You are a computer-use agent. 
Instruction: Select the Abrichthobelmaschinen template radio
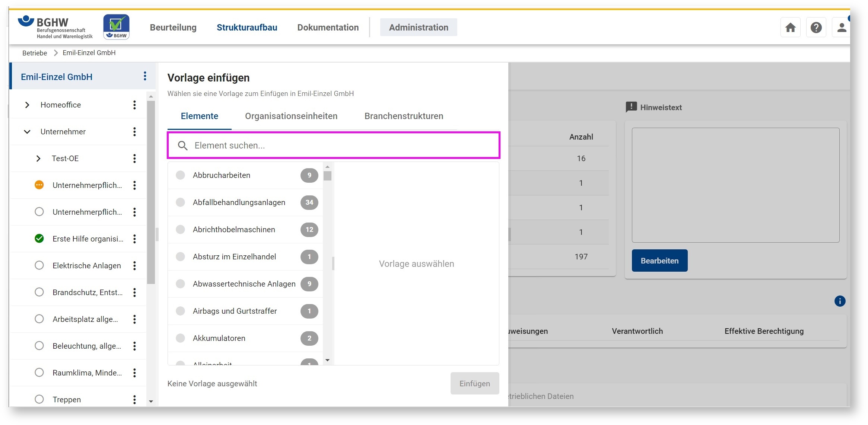[x=181, y=230]
